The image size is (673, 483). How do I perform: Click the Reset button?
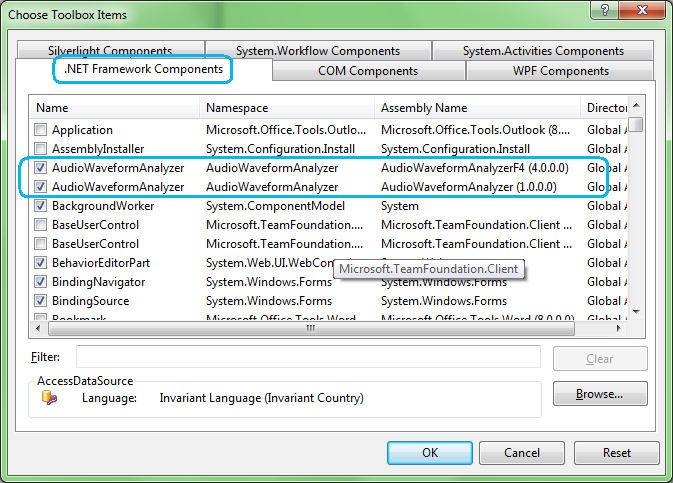point(616,453)
